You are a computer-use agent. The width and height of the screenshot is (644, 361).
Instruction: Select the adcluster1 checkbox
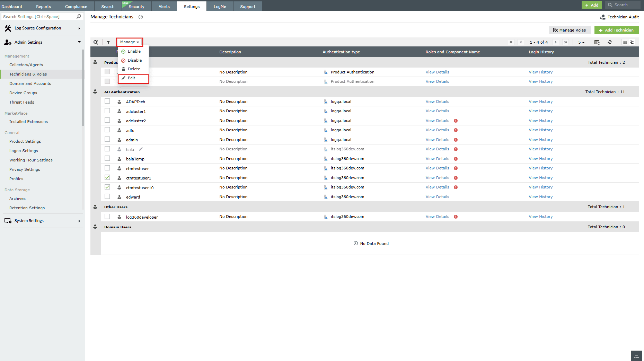[x=107, y=111]
